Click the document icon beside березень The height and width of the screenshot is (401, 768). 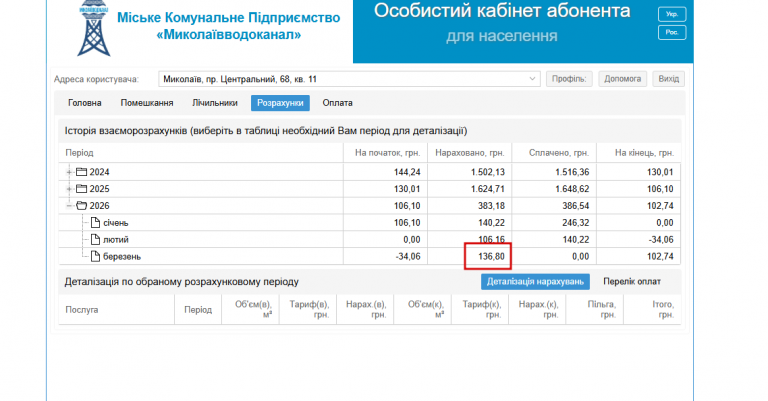coord(96,256)
